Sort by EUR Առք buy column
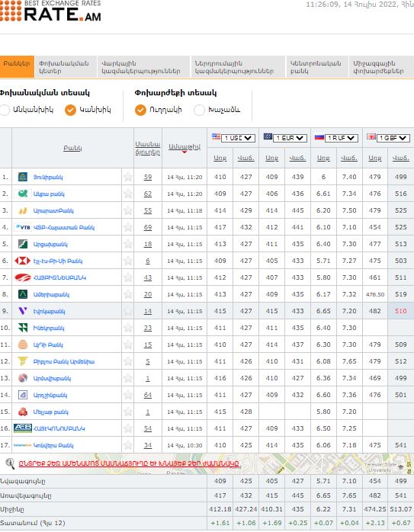The height and width of the screenshot is (532, 414). [x=272, y=158]
